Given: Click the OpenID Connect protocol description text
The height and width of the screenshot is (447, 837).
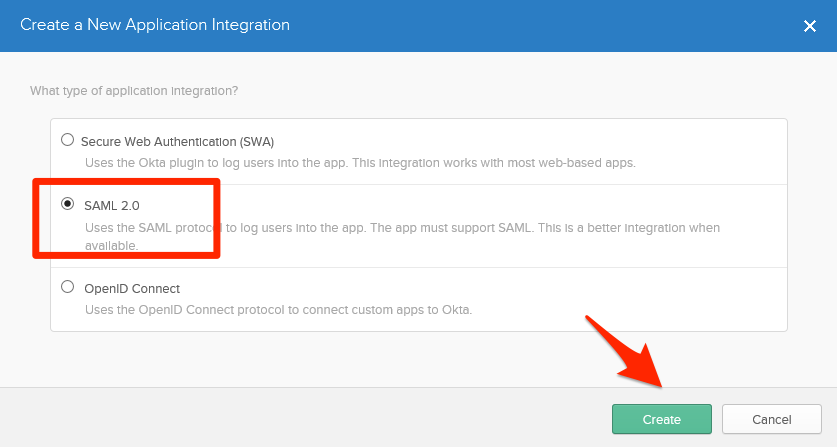Looking at the screenshot, I should coord(277,309).
